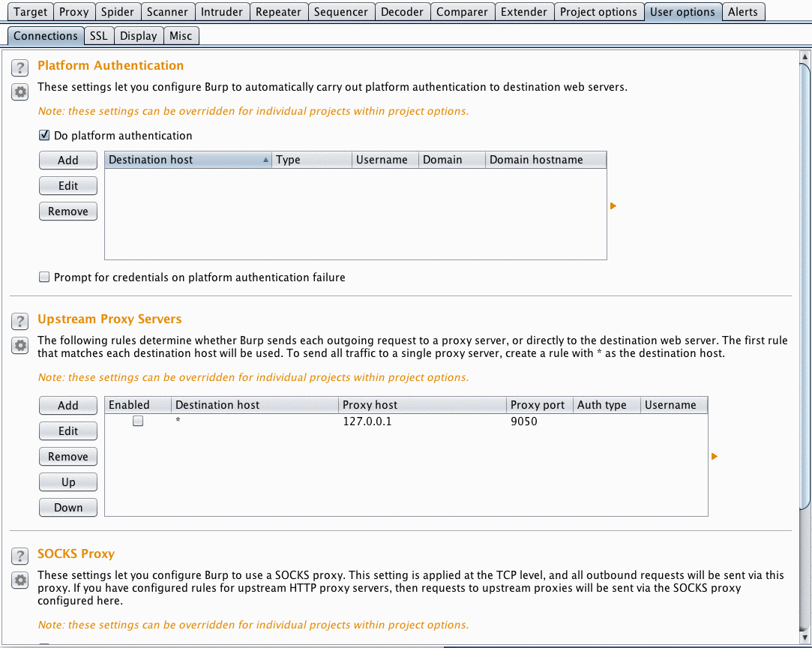This screenshot has height=648, width=812.
Task: Open the Sequencer tab
Action: (340, 12)
